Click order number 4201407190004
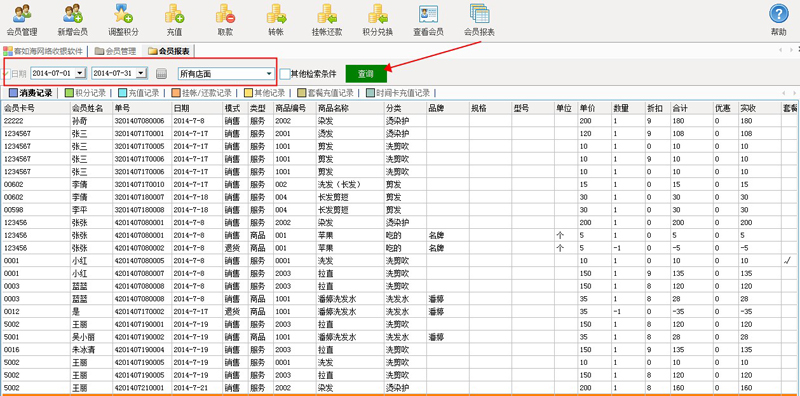Screen dimensions: 800x396 click(x=140, y=350)
